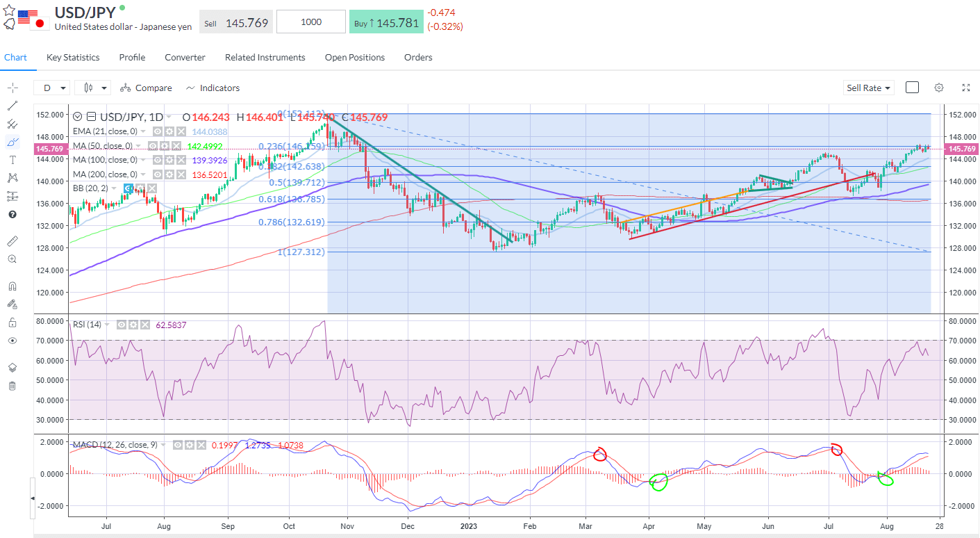
Task: Switch to the Related Instruments tab
Action: coord(265,58)
